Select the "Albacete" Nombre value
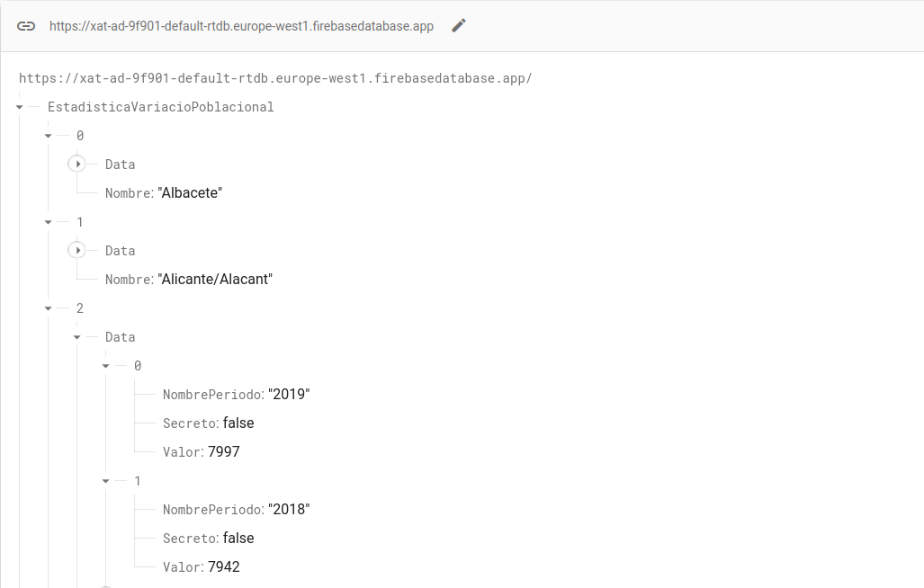This screenshot has width=924, height=588. 190,193
